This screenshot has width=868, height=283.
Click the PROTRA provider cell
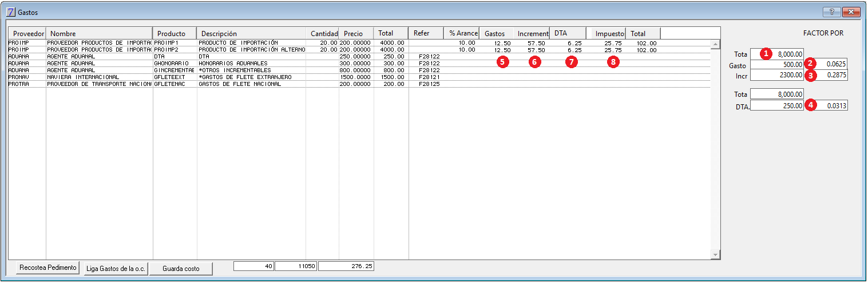coord(27,84)
